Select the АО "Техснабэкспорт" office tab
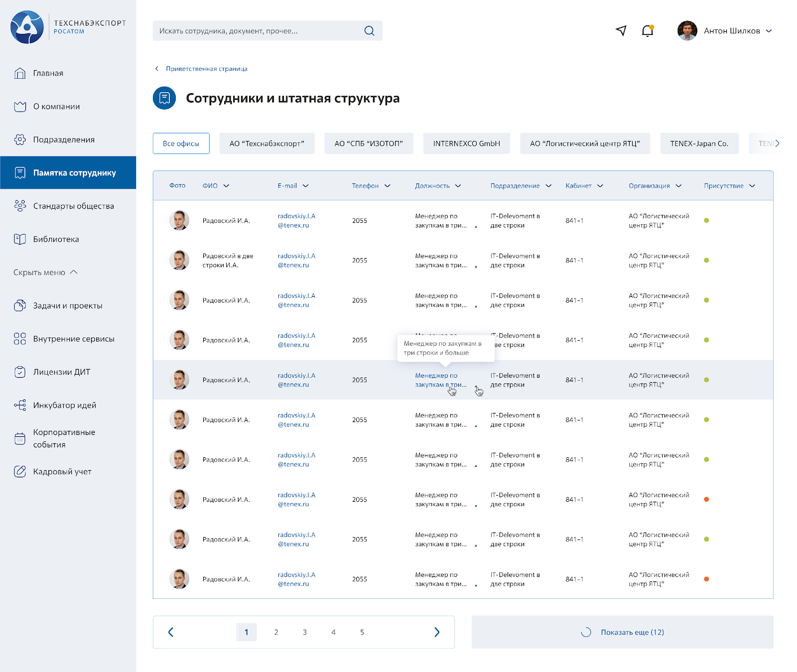This screenshot has height=672, width=797. [266, 143]
